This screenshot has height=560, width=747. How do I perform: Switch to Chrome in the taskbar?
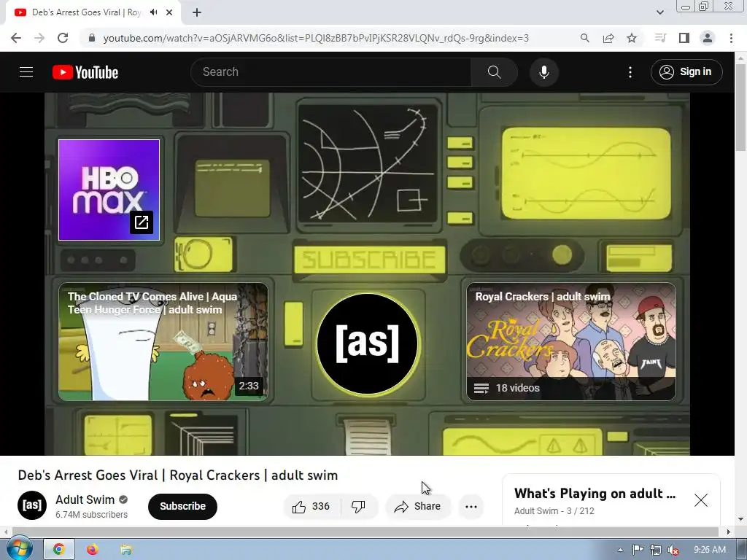(58, 550)
